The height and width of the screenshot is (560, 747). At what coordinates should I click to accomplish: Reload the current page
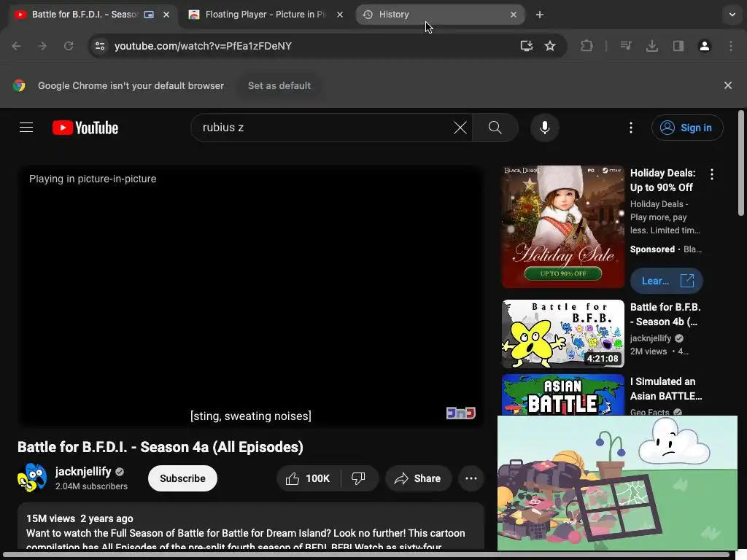click(69, 46)
